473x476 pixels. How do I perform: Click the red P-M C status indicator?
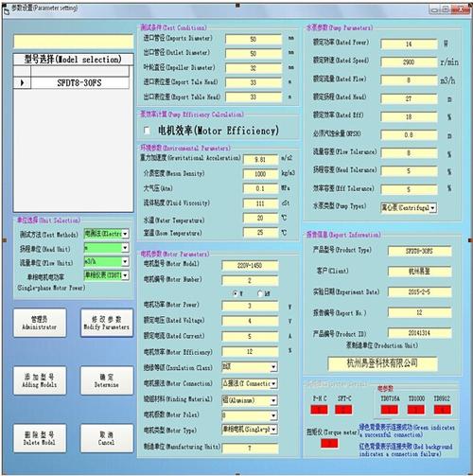(x=319, y=410)
